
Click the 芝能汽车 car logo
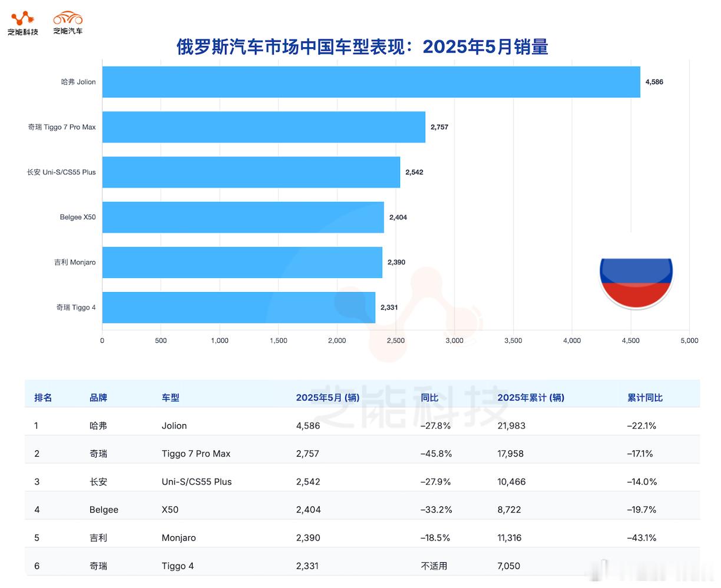[68, 23]
